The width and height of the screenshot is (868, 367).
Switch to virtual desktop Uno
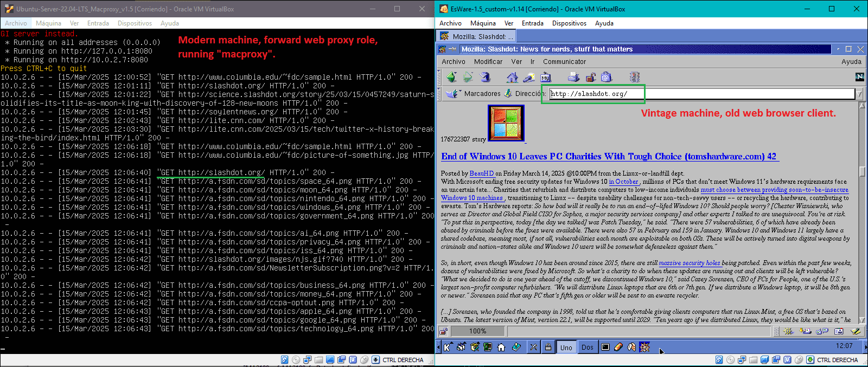566,347
